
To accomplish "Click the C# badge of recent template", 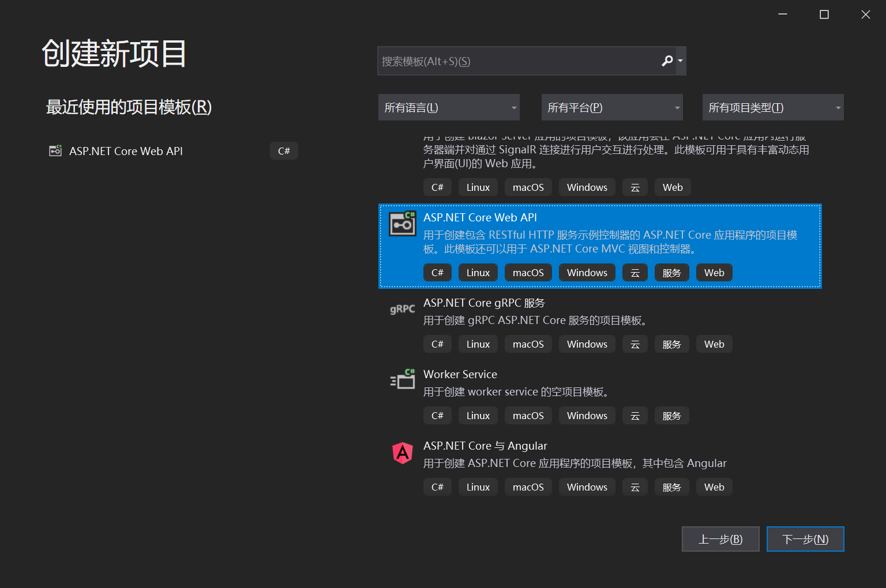I will [284, 151].
